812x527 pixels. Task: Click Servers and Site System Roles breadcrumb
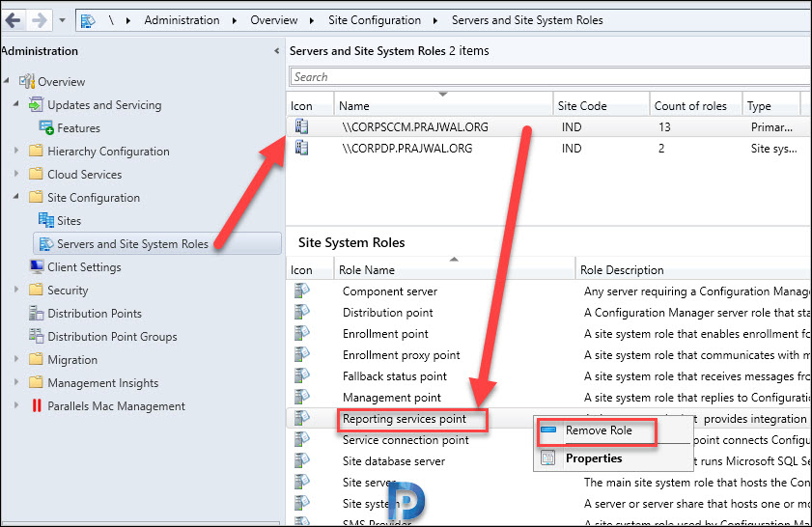pos(527,20)
